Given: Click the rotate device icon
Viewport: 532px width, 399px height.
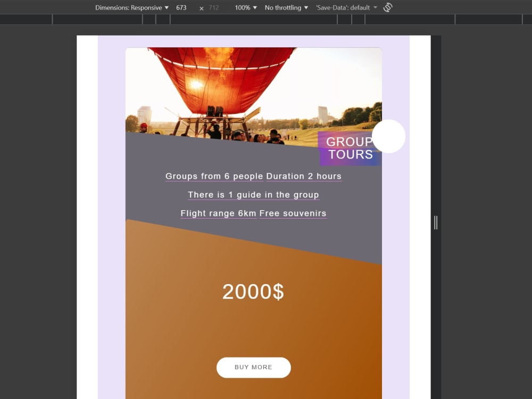Looking at the screenshot, I should (388, 7).
